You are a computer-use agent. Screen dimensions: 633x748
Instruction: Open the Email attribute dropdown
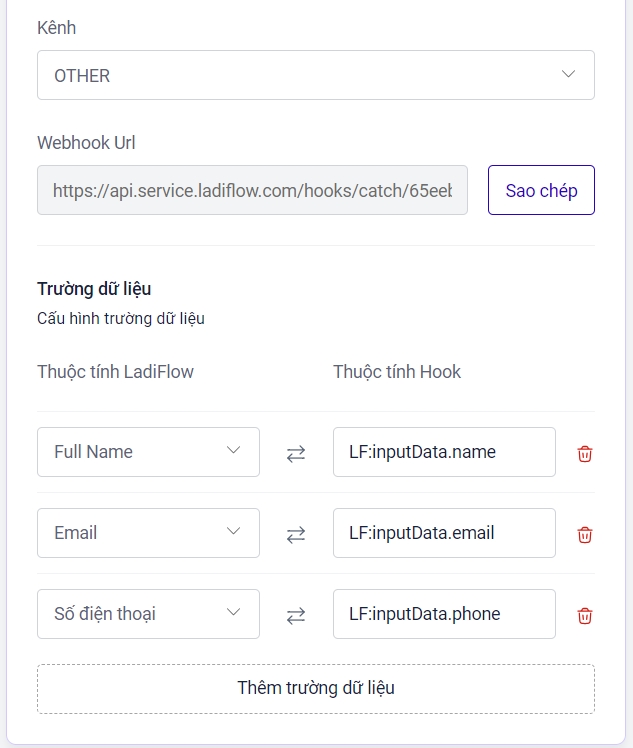coord(148,533)
